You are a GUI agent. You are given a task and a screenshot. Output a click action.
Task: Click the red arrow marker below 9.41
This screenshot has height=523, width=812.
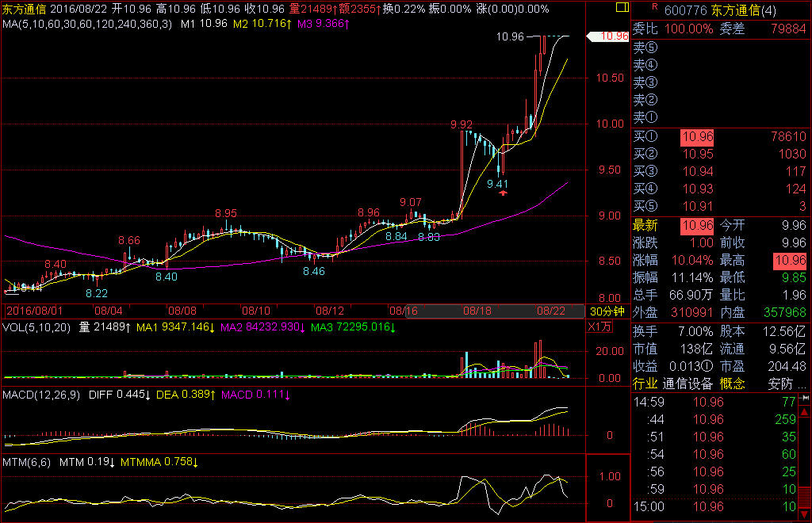click(x=502, y=193)
